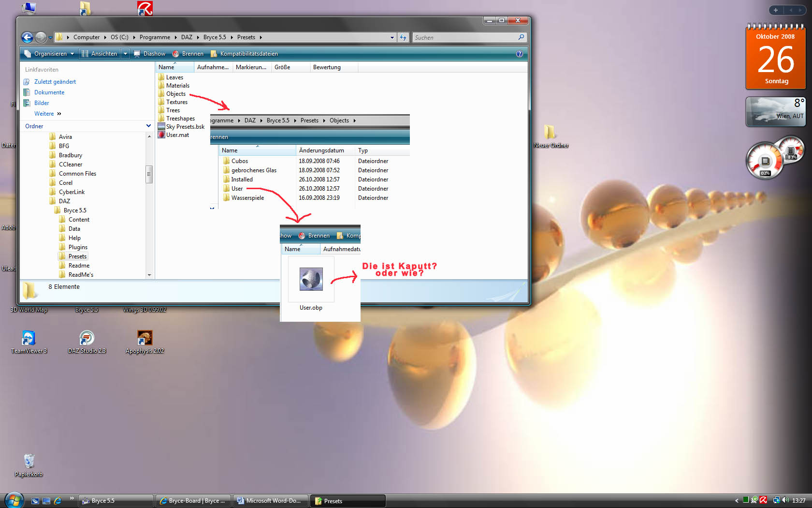Open Kompatibilitätsdateien in the toolbar
This screenshot has height=508, width=812.
tap(244, 54)
